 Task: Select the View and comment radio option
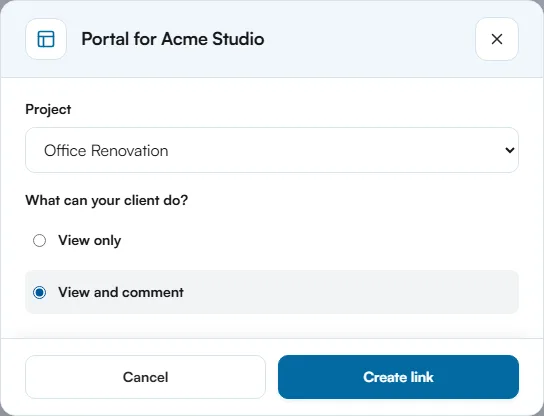click(40, 292)
